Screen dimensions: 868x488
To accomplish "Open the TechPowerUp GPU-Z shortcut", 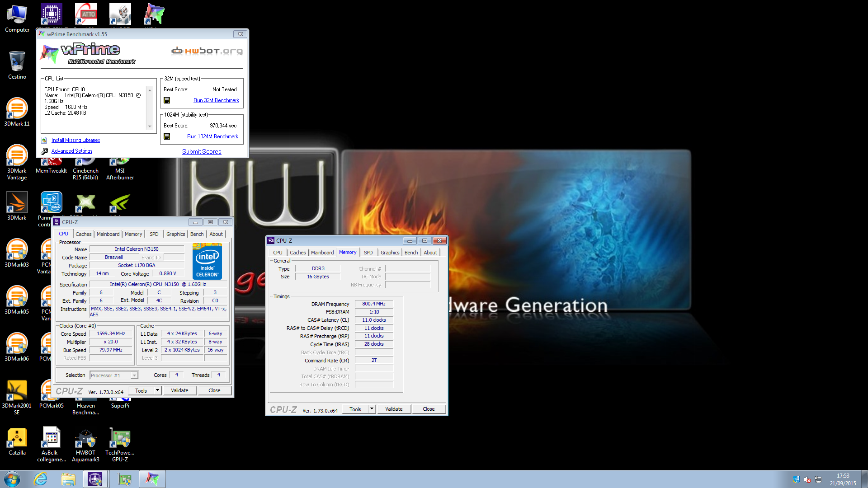I will [120, 445].
